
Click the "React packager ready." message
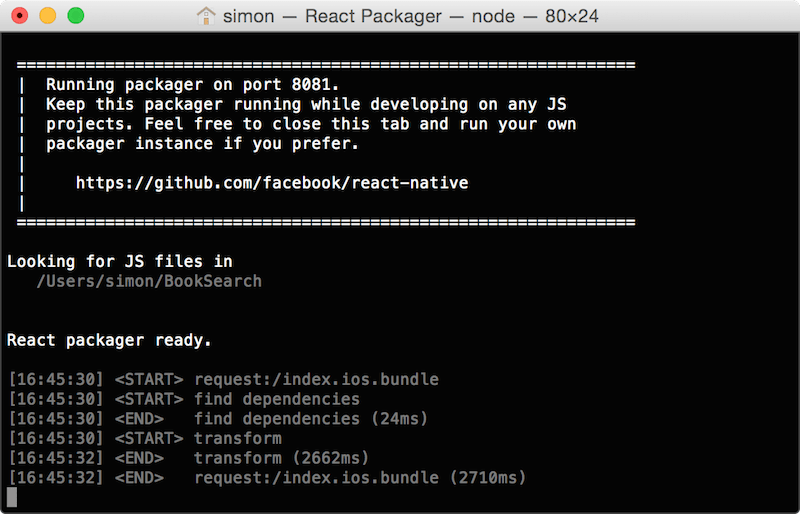tap(109, 340)
